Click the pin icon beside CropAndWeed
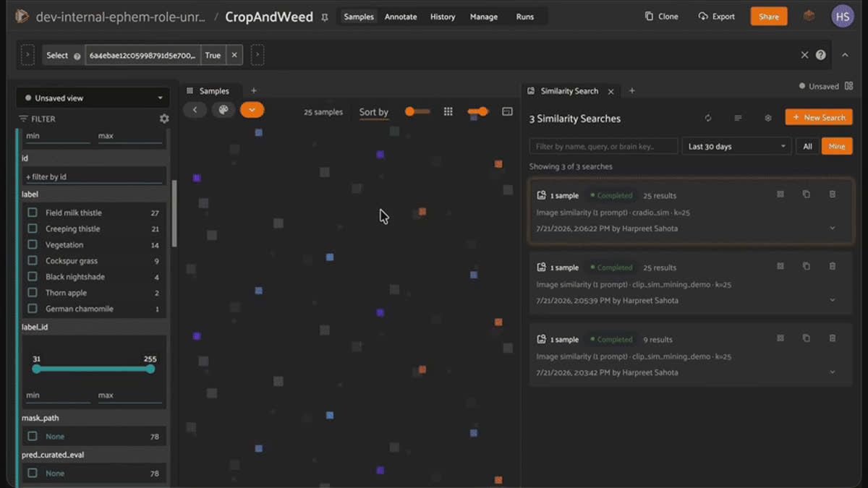This screenshot has height=488, width=868. point(325,17)
